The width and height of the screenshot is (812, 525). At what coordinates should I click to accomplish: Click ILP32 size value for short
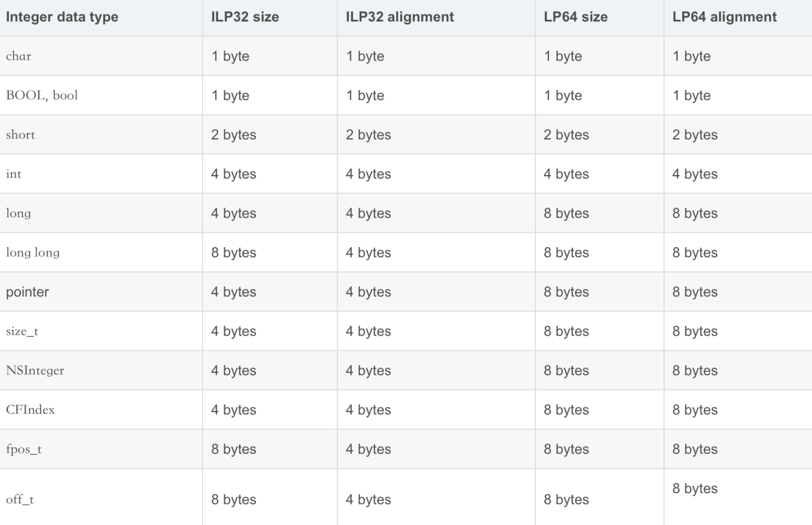[234, 135]
